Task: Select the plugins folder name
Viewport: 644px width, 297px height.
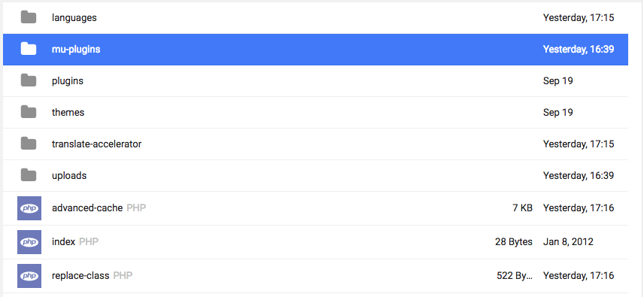Action: click(x=68, y=80)
